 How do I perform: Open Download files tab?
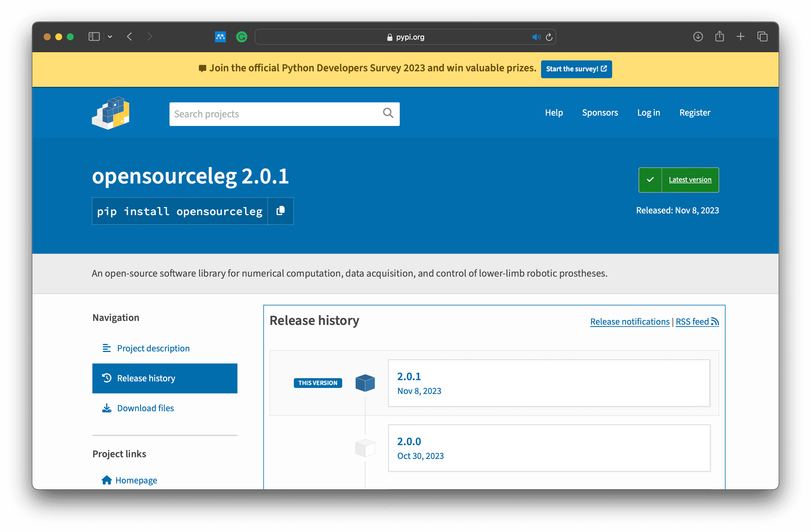click(x=165, y=408)
